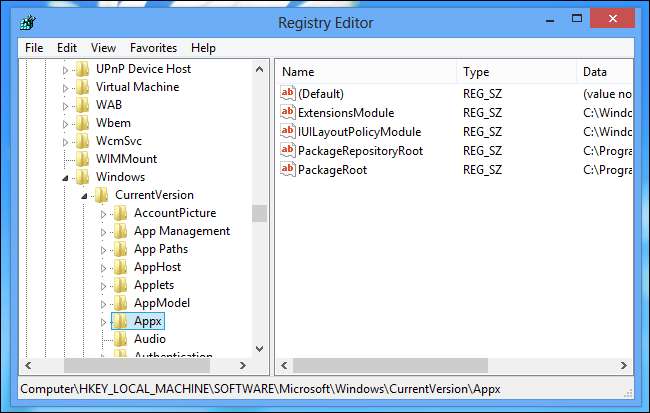
Task: Select the App Paths key label
Action: coord(161,249)
